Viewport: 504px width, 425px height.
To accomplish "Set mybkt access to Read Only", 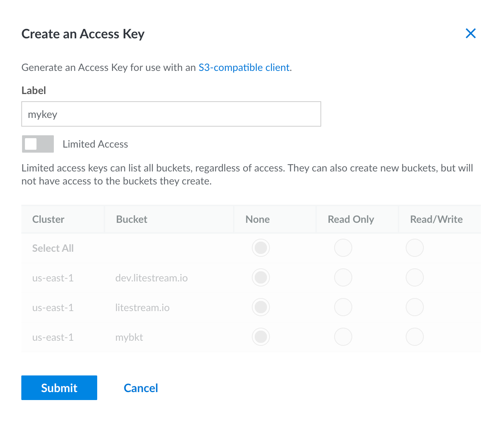I will (343, 337).
